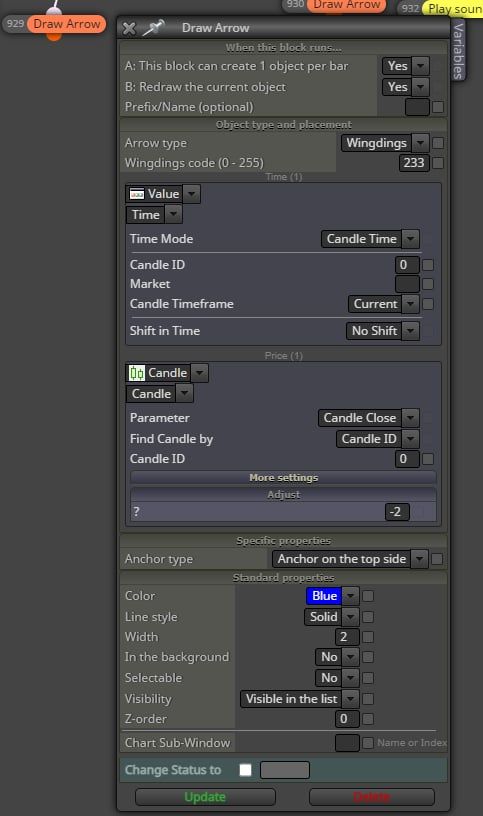The image size is (483, 816).
Task: Toggle the Anchor type checkbox
Action: point(437,559)
